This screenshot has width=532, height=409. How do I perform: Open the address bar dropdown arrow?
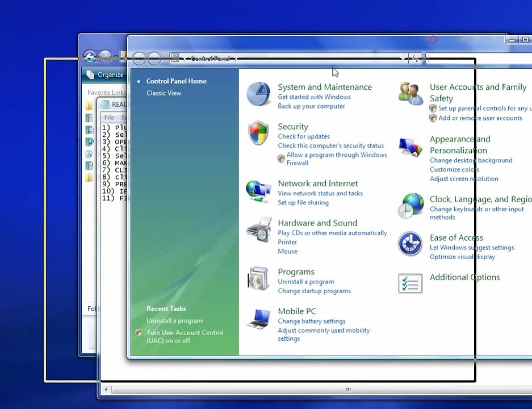(403, 59)
